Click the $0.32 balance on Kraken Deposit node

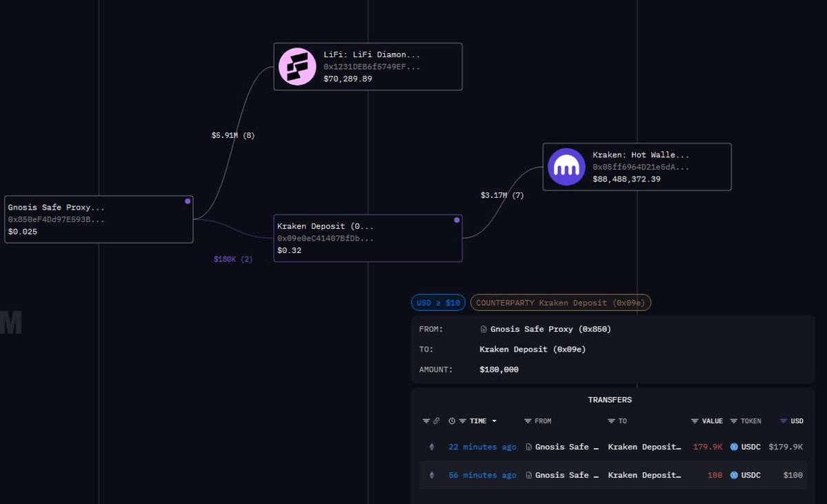[x=290, y=250]
